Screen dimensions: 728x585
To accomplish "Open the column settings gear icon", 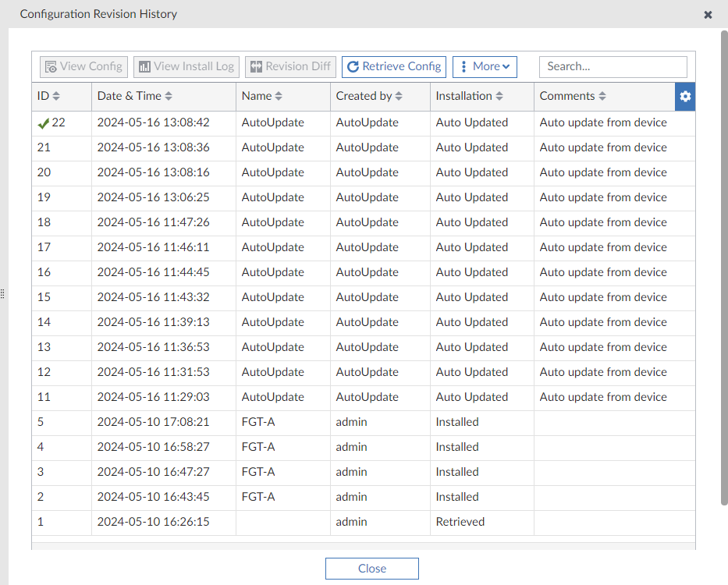I will [x=685, y=96].
